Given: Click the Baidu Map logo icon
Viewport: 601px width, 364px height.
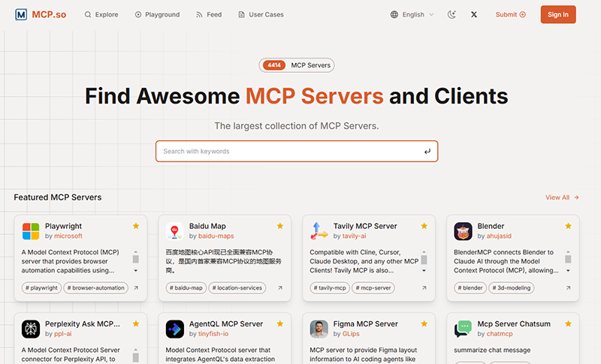Looking at the screenshot, I should [x=174, y=231].
